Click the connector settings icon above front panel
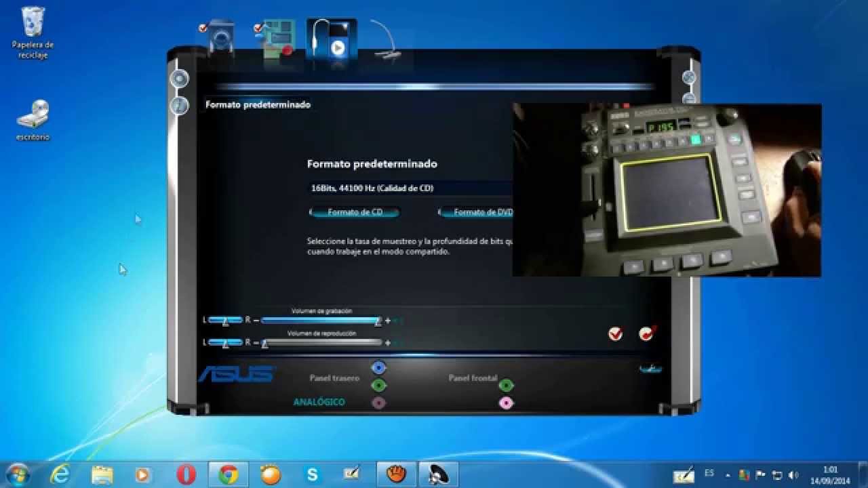This screenshot has width=868, height=488. click(x=650, y=368)
